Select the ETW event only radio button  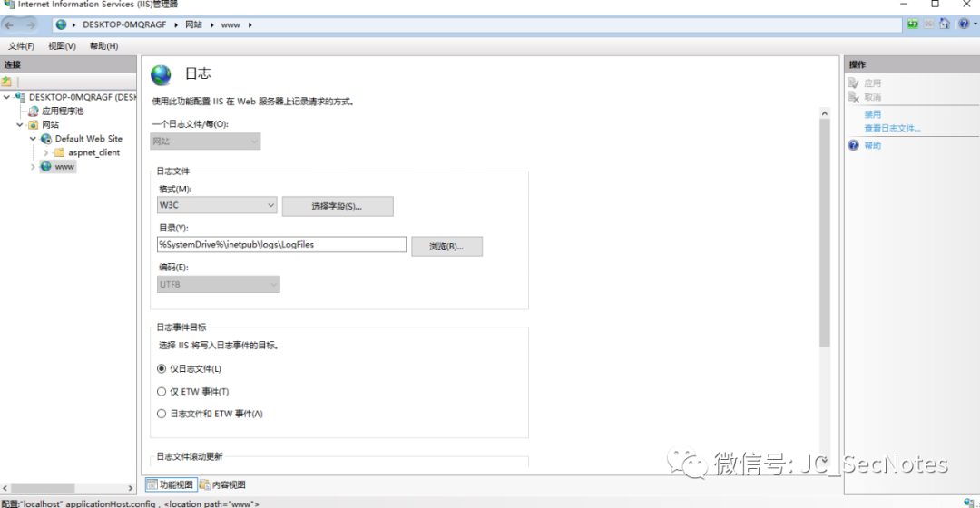point(162,392)
